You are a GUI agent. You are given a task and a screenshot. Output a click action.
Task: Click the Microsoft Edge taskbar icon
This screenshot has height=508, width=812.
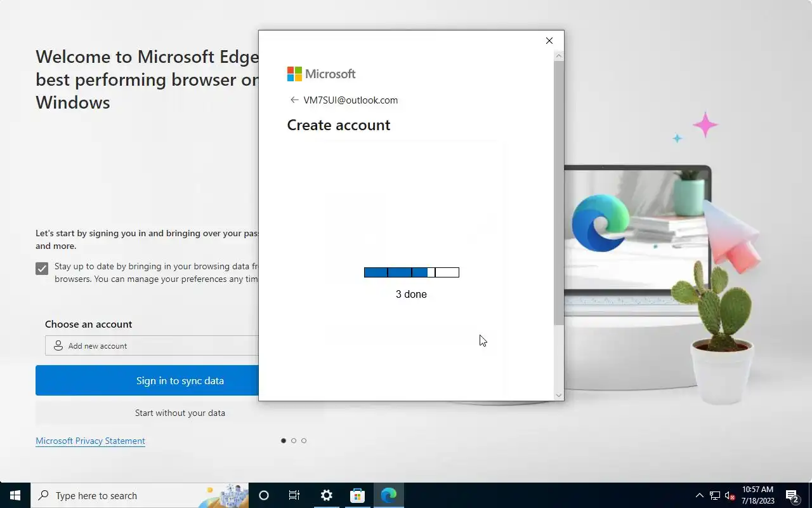point(388,495)
